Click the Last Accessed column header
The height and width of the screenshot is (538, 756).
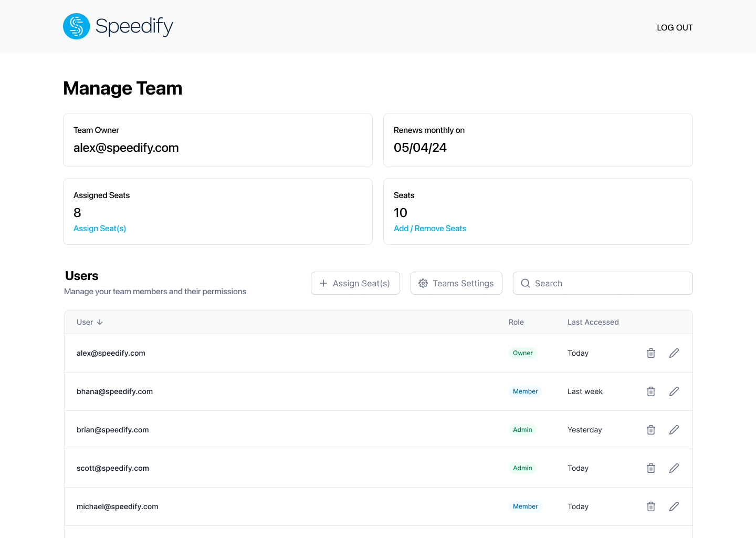[x=593, y=322]
